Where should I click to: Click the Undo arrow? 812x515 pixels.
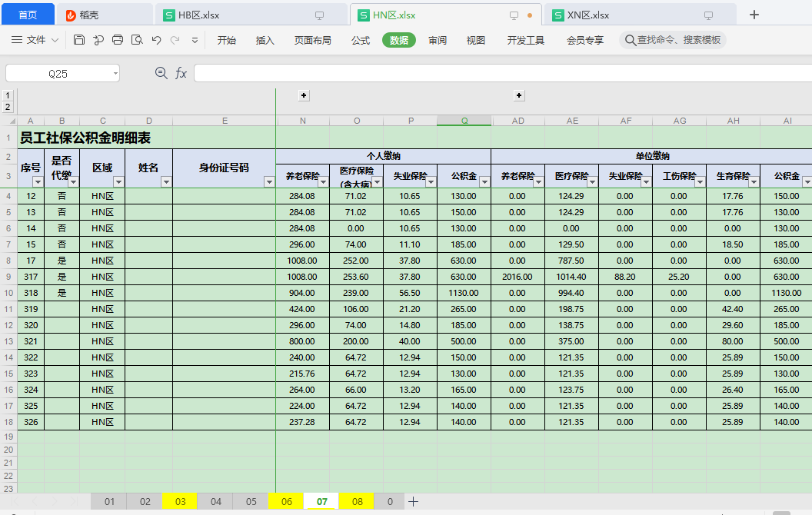point(156,40)
